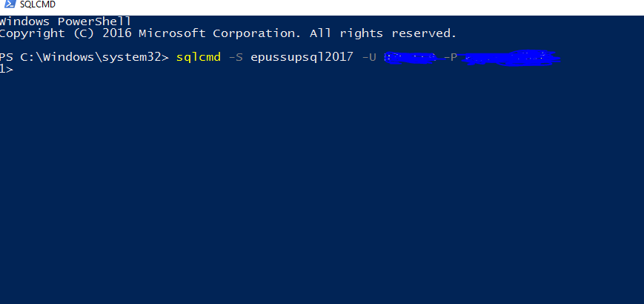
Task: Click the -S server flag
Action: coord(236,57)
